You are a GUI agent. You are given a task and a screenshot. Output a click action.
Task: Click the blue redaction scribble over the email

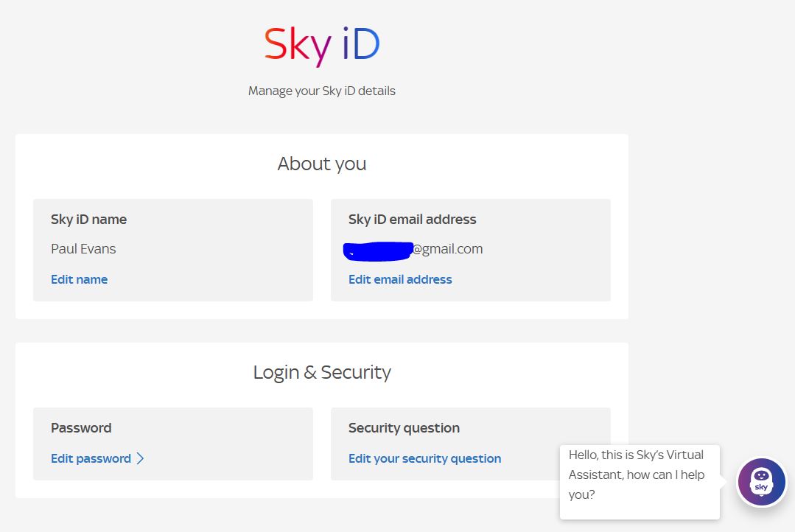377,250
